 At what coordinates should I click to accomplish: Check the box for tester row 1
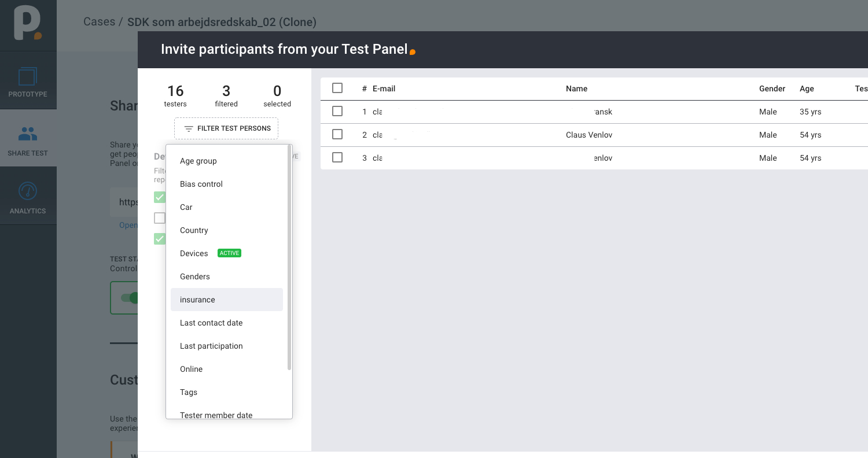[x=337, y=111]
